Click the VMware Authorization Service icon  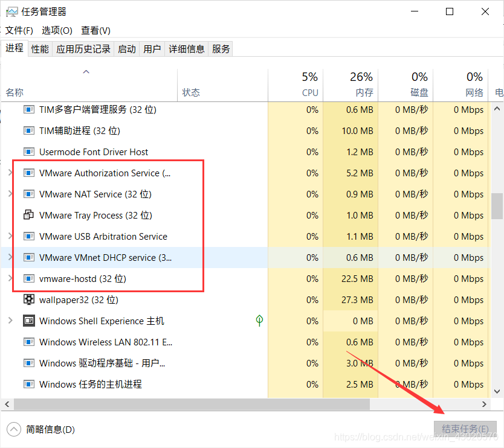coord(29,173)
